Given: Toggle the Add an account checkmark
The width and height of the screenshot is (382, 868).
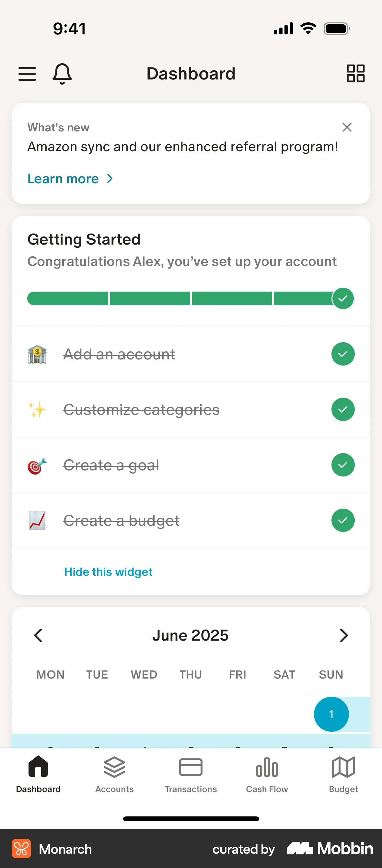Looking at the screenshot, I should pyautogui.click(x=342, y=354).
